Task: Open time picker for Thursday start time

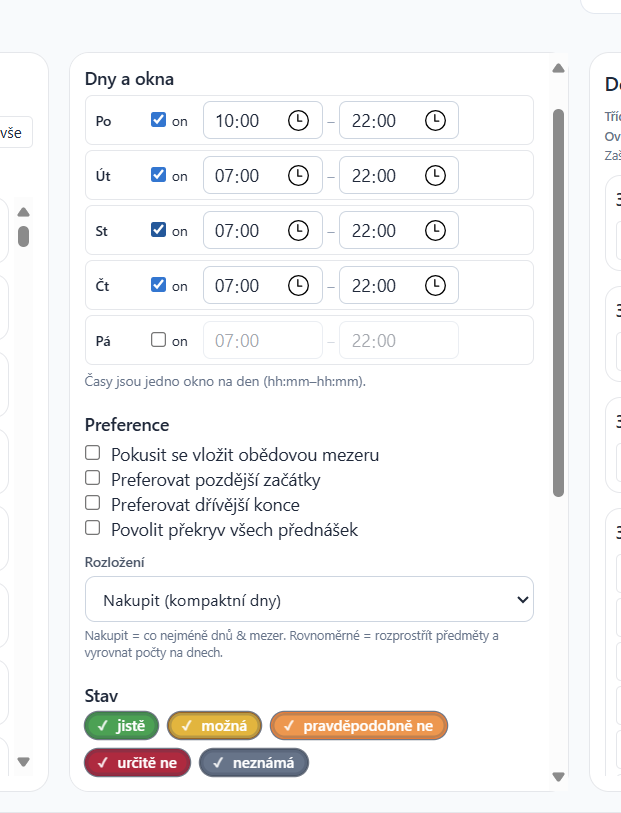Action: click(x=298, y=286)
